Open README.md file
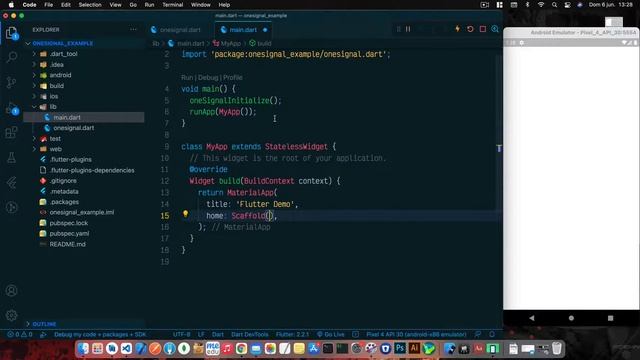The width and height of the screenshot is (640, 360). [67, 244]
